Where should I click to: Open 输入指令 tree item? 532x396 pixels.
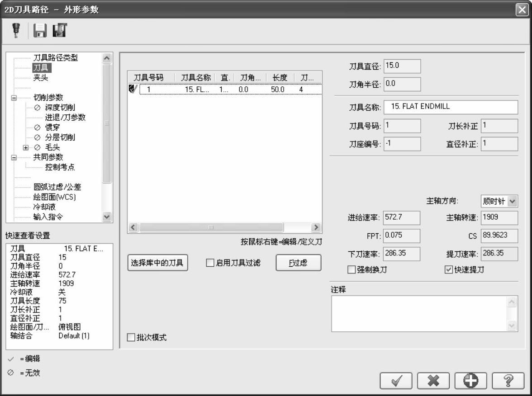coord(48,217)
